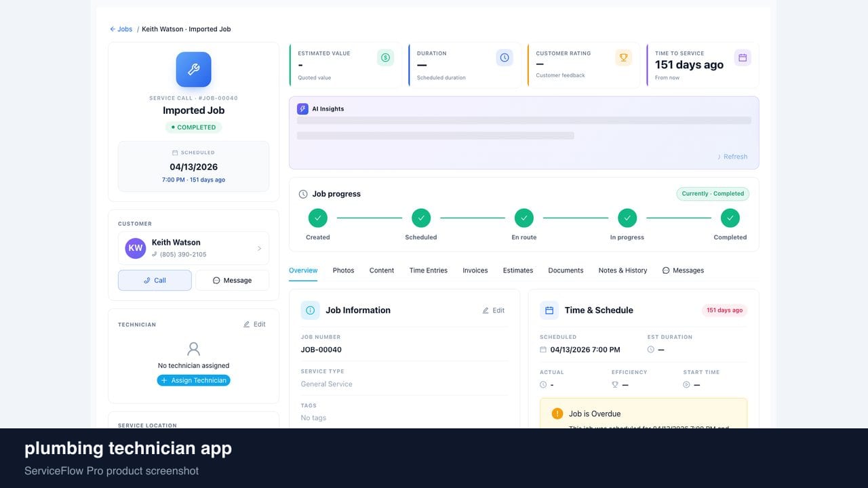The width and height of the screenshot is (868, 488).
Task: Click the clock duration icon
Action: pos(505,58)
